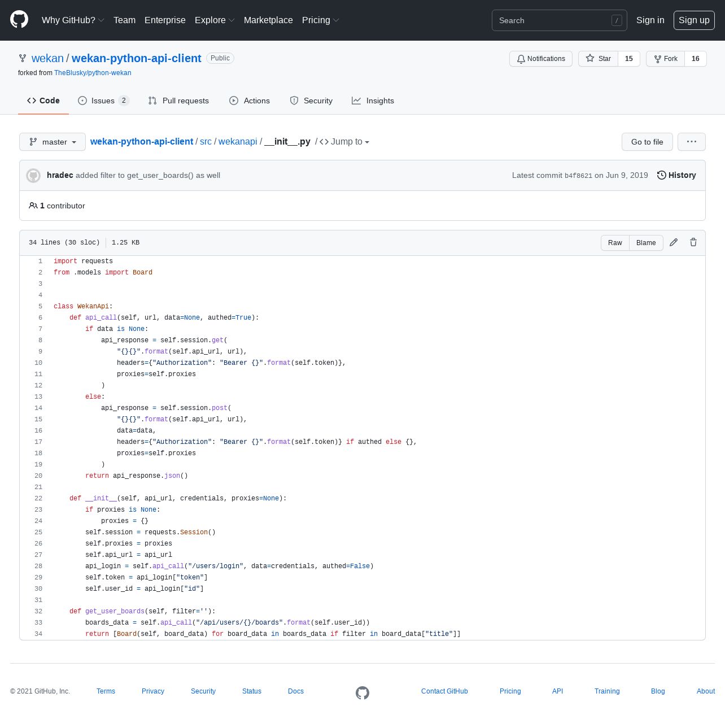Expand the Explore menu

coord(215,20)
